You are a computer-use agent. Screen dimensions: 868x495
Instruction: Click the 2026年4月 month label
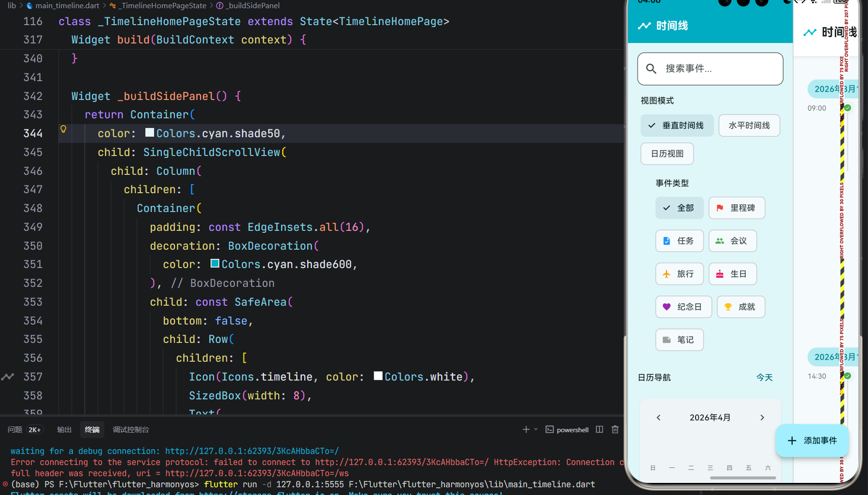pos(710,417)
